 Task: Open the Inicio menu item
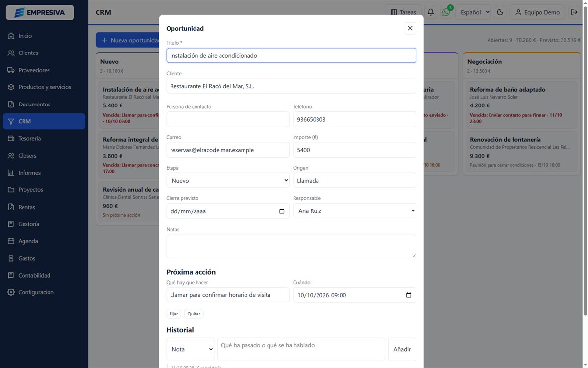point(44,36)
